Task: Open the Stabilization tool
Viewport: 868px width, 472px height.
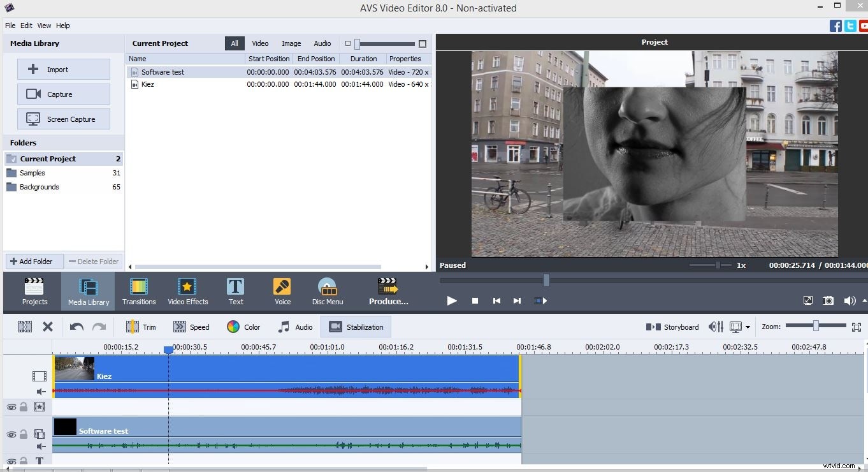Action: pos(356,327)
